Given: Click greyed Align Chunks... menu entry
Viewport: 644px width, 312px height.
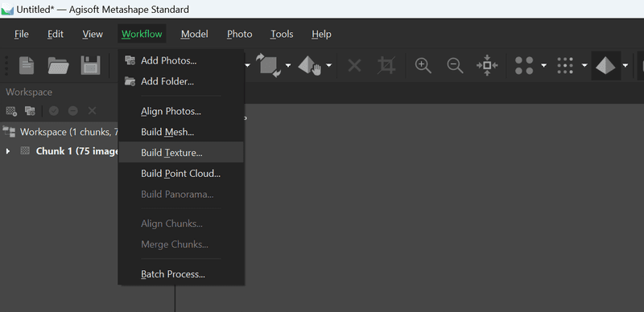Looking at the screenshot, I should [x=181, y=224].
